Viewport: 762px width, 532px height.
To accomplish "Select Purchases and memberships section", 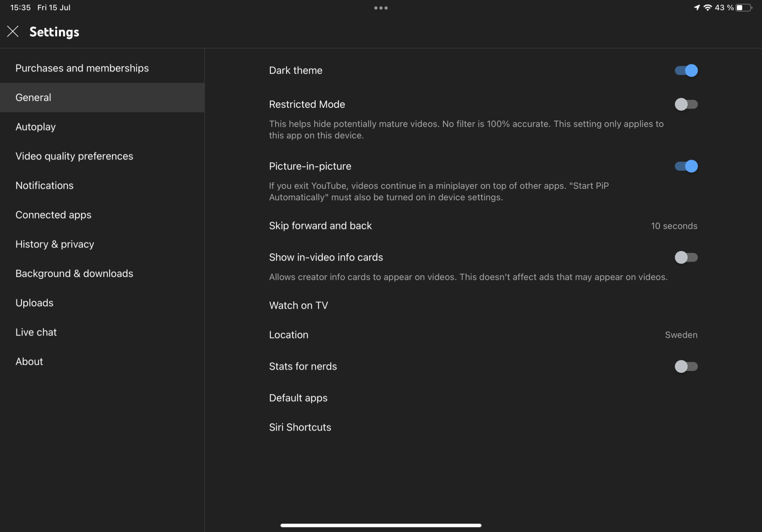I will pyautogui.click(x=82, y=68).
